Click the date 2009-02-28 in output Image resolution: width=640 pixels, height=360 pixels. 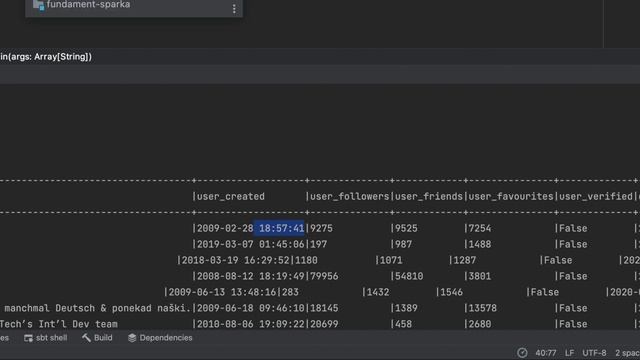tap(225, 229)
